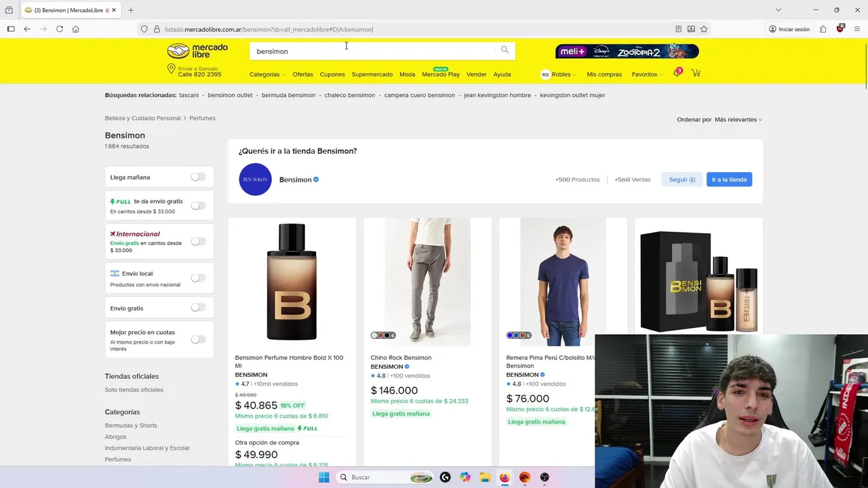
Task: Open the Firefox application menu
Action: (857, 29)
